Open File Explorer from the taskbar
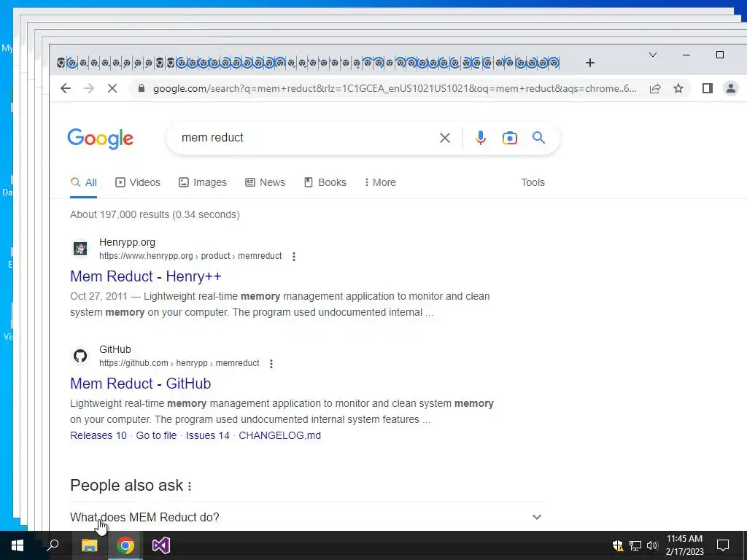This screenshot has height=560, width=747. point(89,545)
